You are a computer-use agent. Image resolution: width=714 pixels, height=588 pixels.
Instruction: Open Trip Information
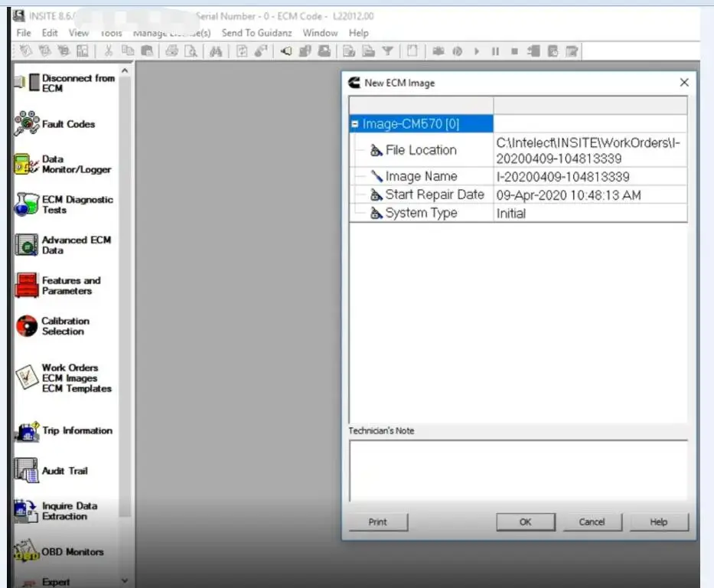(64, 431)
